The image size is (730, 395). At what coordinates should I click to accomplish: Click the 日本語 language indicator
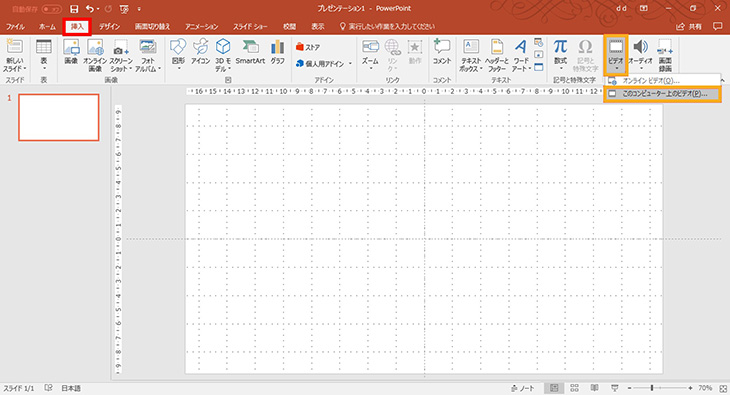pyautogui.click(x=71, y=388)
